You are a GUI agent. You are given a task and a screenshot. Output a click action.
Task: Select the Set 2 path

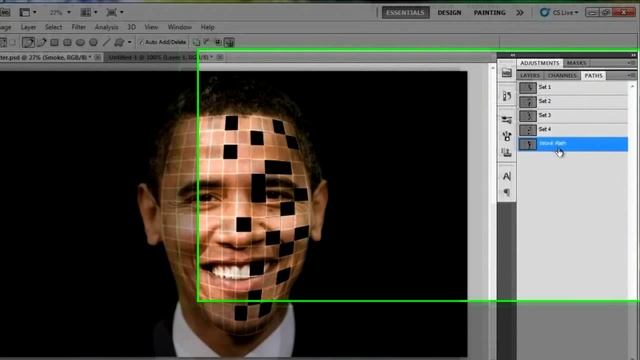573,101
